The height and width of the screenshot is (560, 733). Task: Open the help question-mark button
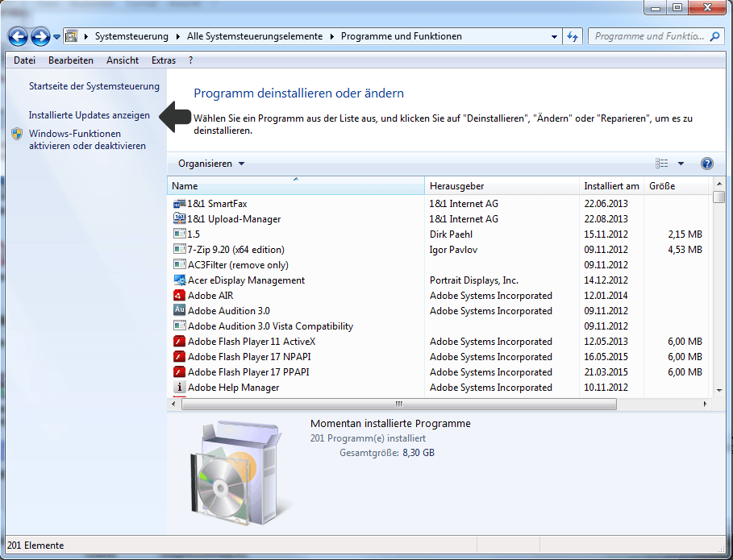point(707,164)
